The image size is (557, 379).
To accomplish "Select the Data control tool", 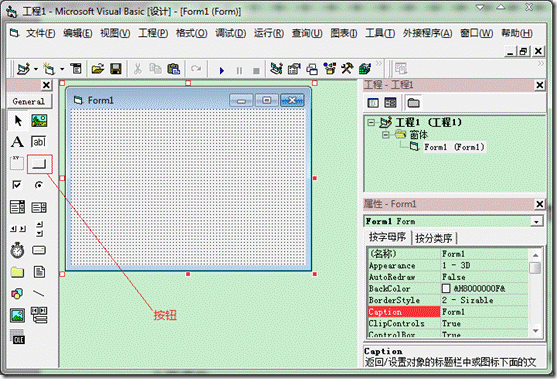I will (x=39, y=315).
